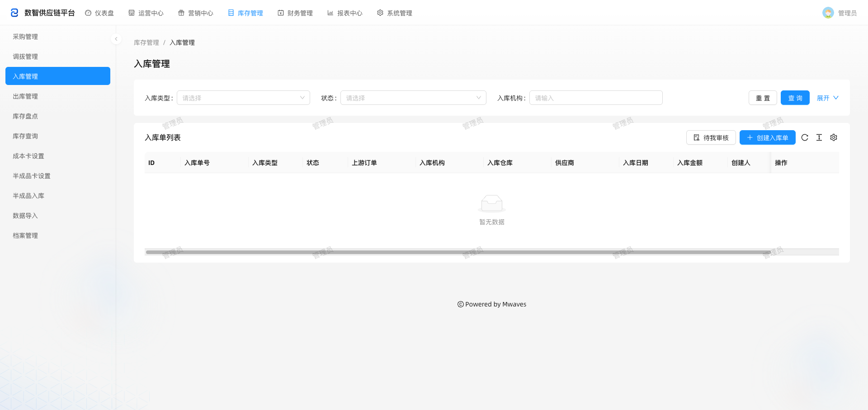This screenshot has height=410, width=868.
Task: Open 库存管理 menu
Action: tap(245, 13)
